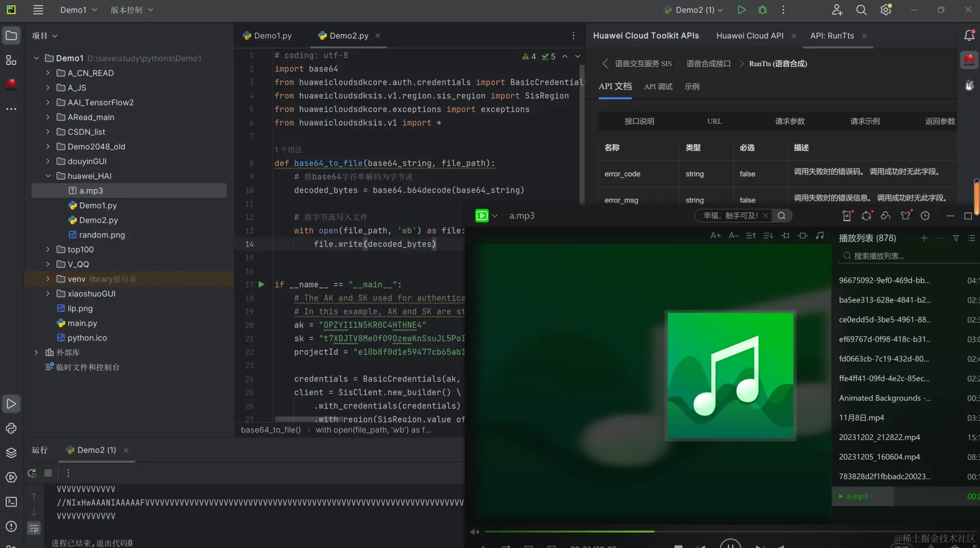The height and width of the screenshot is (548, 980).
Task: Go back to 语音交互服务 SIS breadcrumb
Action: (643, 64)
